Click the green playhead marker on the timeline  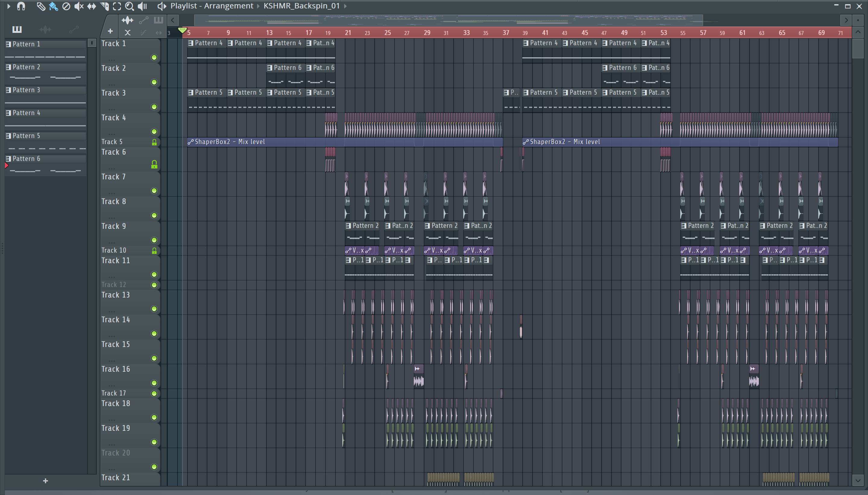182,30
